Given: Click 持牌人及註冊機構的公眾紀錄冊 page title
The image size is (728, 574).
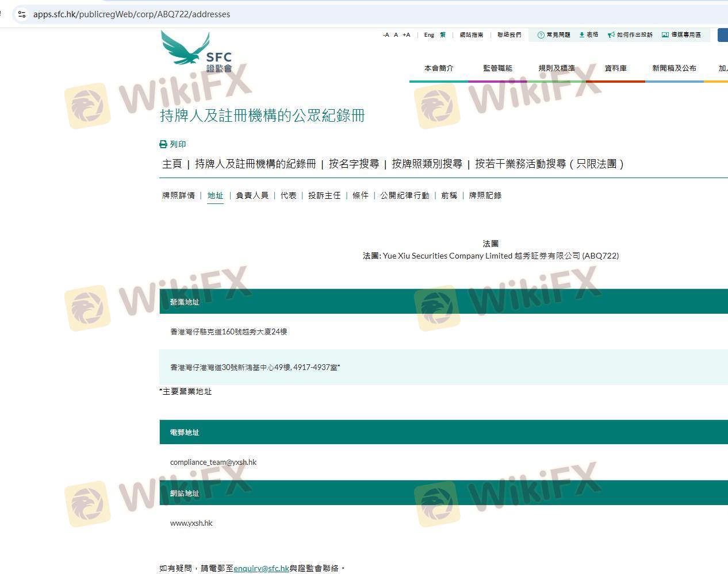Looking at the screenshot, I should pyautogui.click(x=262, y=115).
